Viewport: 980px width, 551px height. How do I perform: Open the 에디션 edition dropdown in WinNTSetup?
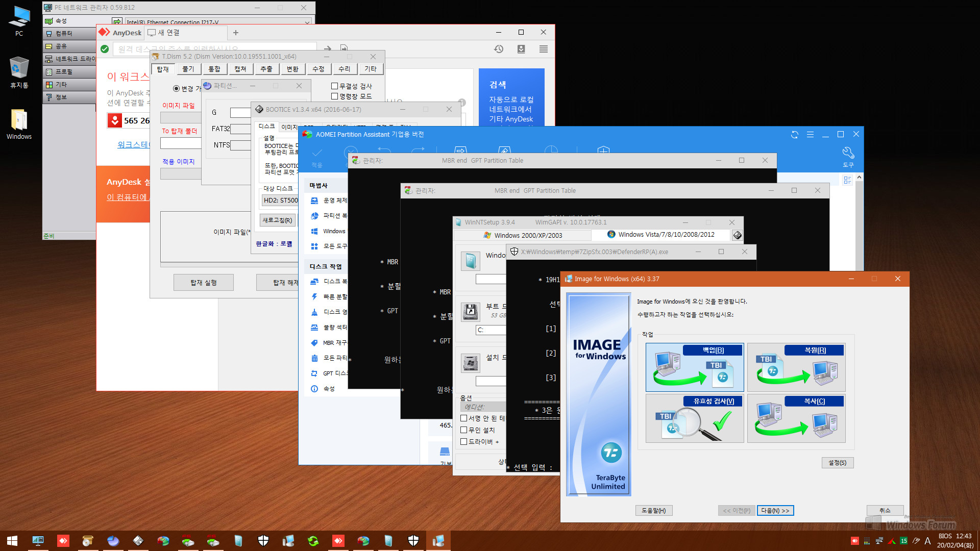tap(483, 407)
